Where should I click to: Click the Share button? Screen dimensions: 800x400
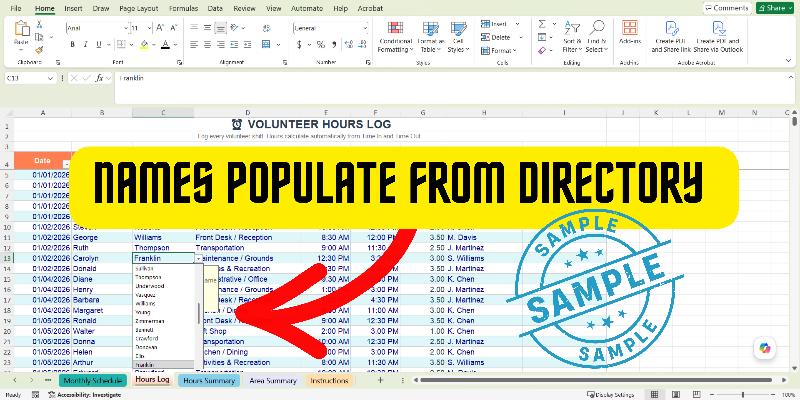[775, 8]
